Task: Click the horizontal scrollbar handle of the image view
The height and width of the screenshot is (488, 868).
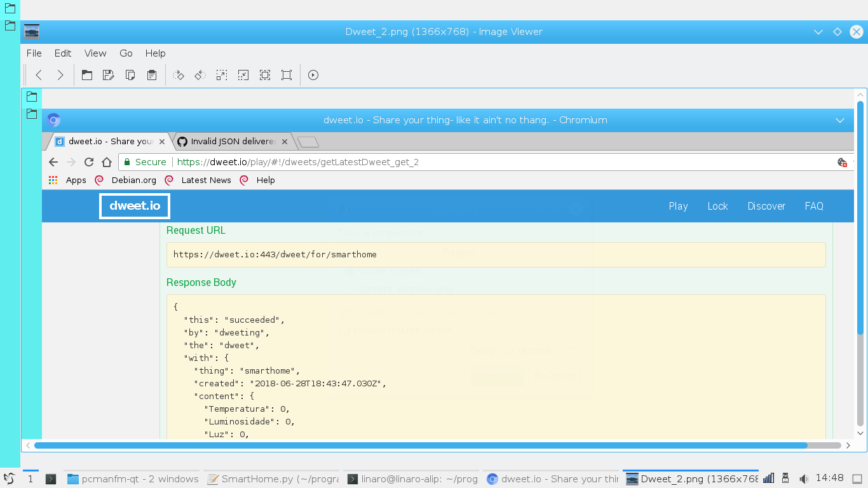Action: pos(421,445)
